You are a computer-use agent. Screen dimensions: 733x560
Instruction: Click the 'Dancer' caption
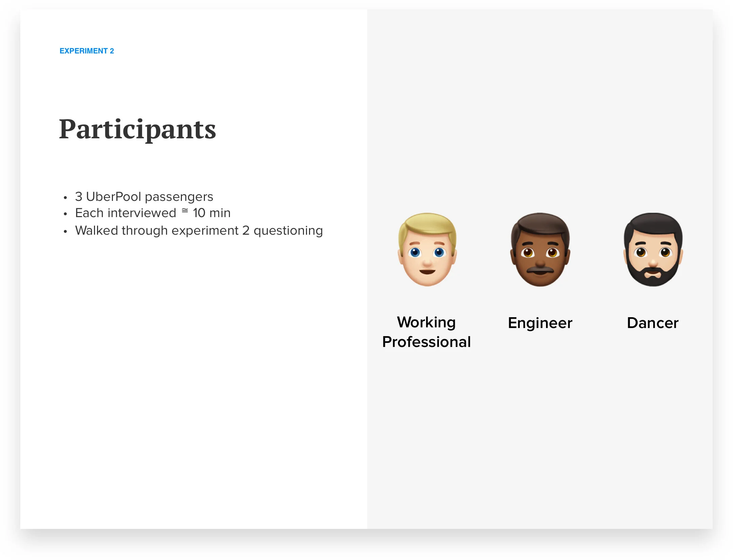653,323
